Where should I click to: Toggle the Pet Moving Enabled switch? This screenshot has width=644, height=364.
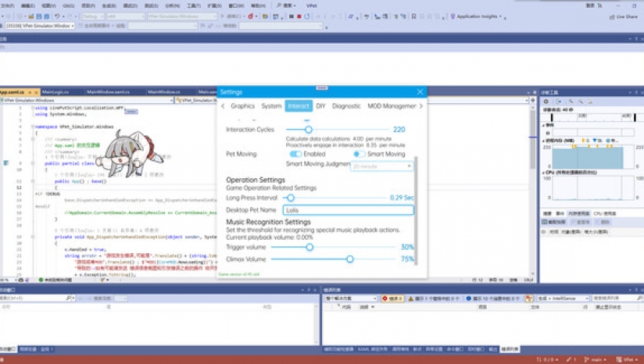click(x=295, y=155)
